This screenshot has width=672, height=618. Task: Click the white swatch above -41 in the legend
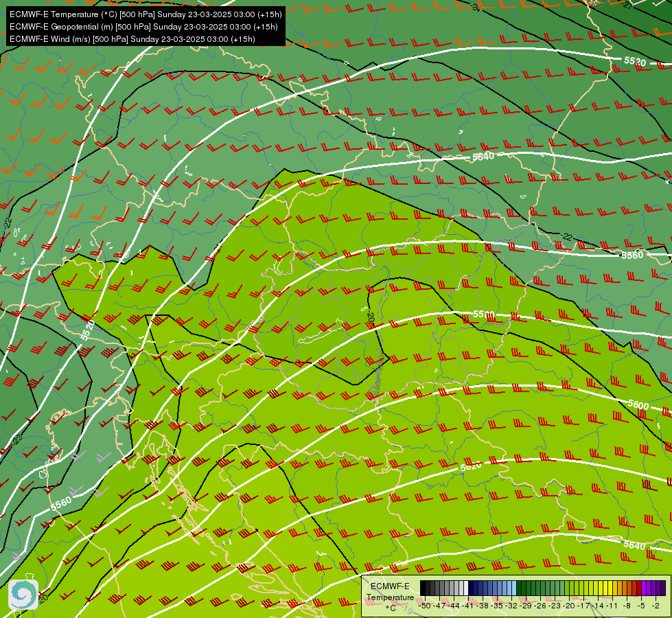click(466, 588)
